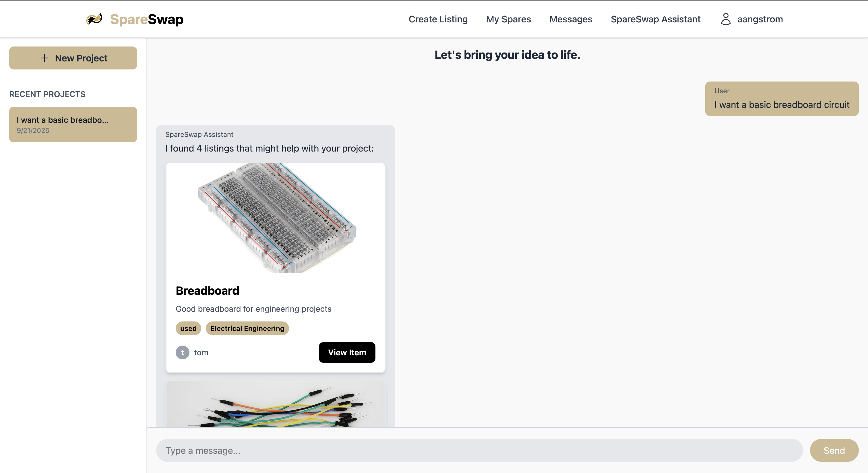Start a New Project
This screenshot has width=868, height=473.
pyautogui.click(x=73, y=58)
